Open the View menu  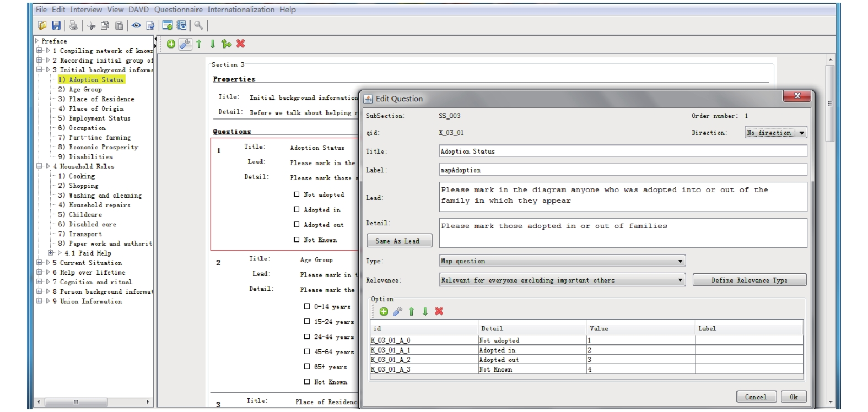115,9
